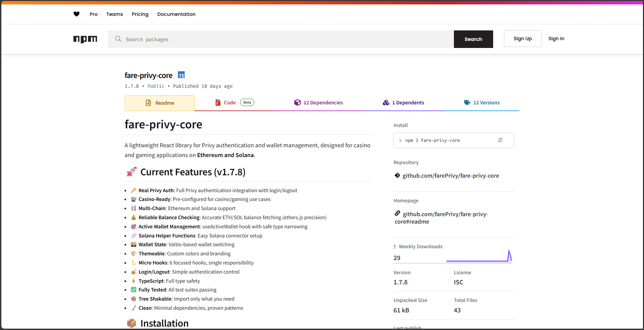Open the Pro menu item

point(93,14)
